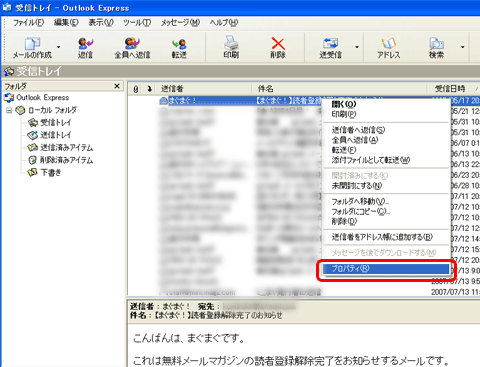The width and height of the screenshot is (480, 367).
Task: Open the ツール(T) menu
Action: pyautogui.click(x=137, y=23)
